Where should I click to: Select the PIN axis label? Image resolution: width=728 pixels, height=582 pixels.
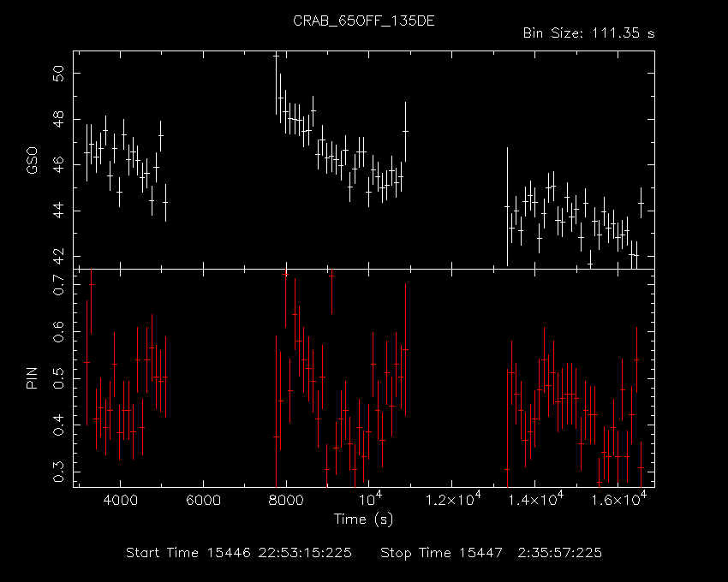coord(32,378)
